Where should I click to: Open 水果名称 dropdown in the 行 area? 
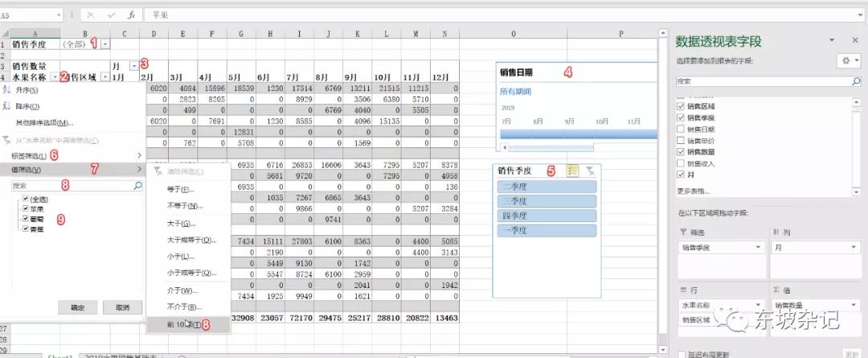(757, 305)
